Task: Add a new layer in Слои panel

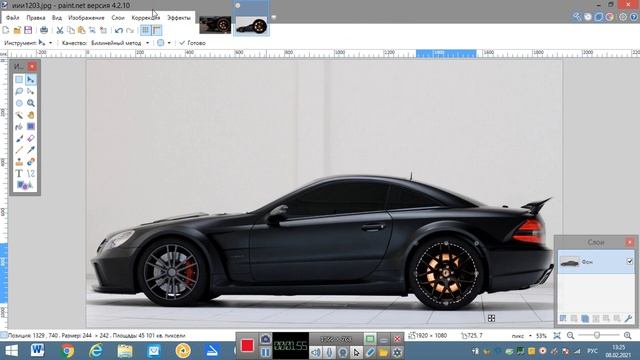Action: 563,318
